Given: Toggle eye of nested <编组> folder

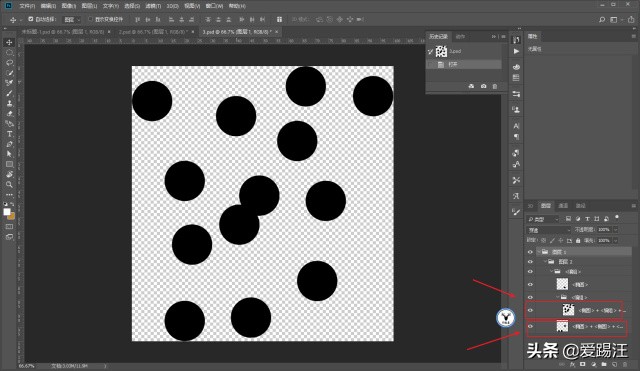Looking at the screenshot, I should [x=530, y=297].
